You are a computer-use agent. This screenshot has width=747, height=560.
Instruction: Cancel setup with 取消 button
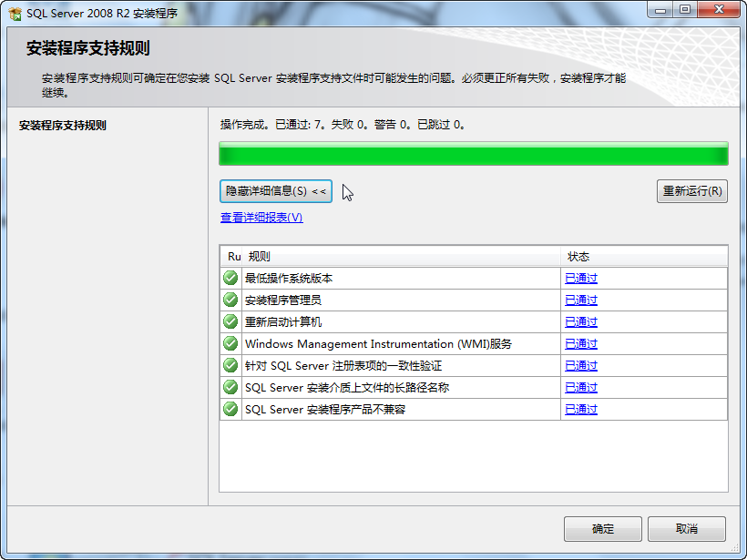[x=687, y=528]
